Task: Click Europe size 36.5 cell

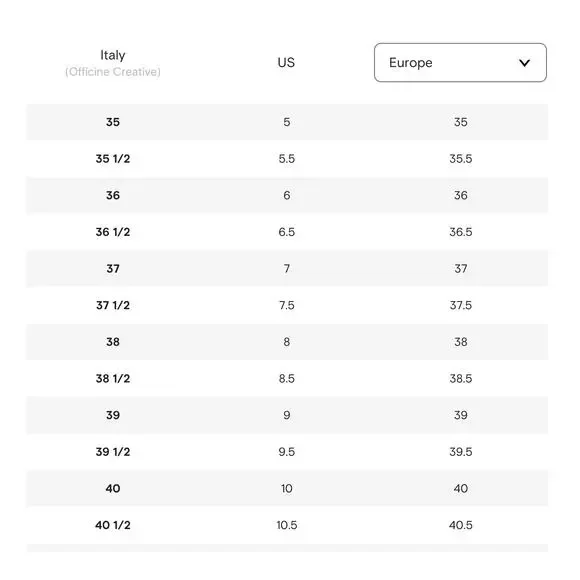Action: [461, 232]
